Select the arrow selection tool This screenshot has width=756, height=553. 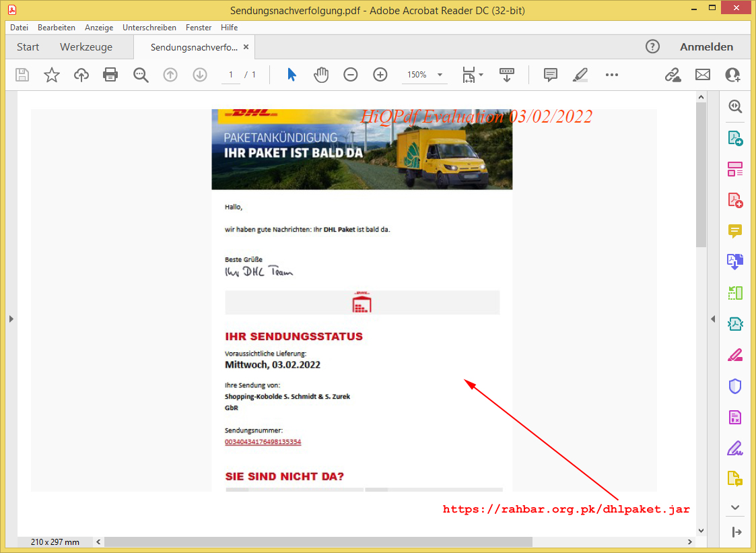(x=291, y=75)
